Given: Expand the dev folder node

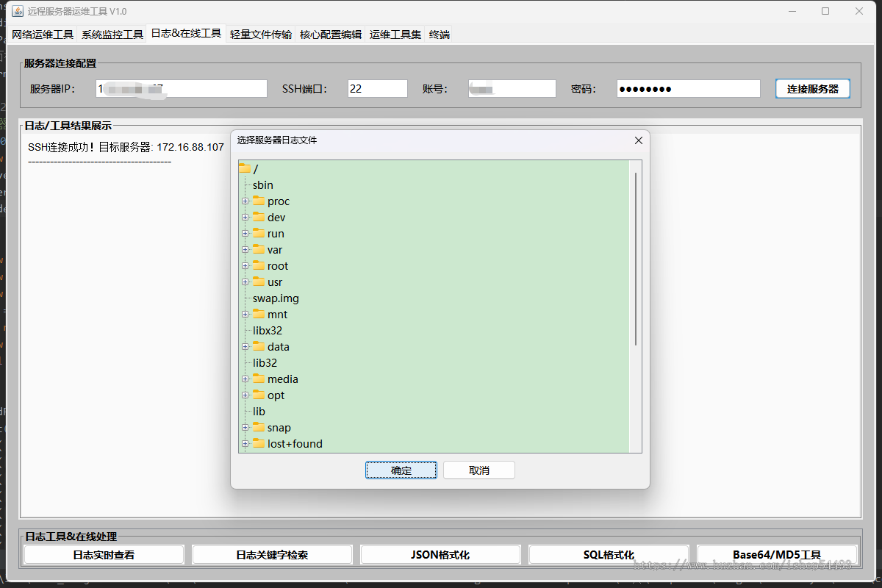Looking at the screenshot, I should [x=245, y=218].
